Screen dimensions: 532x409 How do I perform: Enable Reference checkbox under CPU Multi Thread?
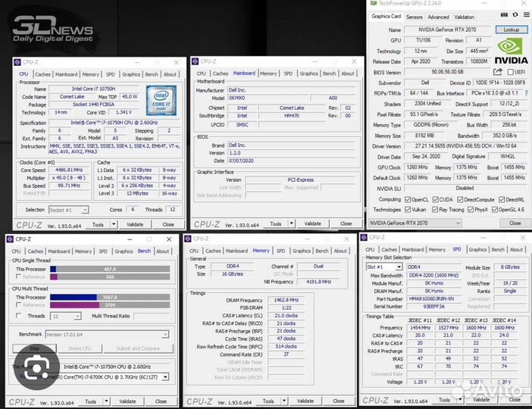tap(19, 305)
